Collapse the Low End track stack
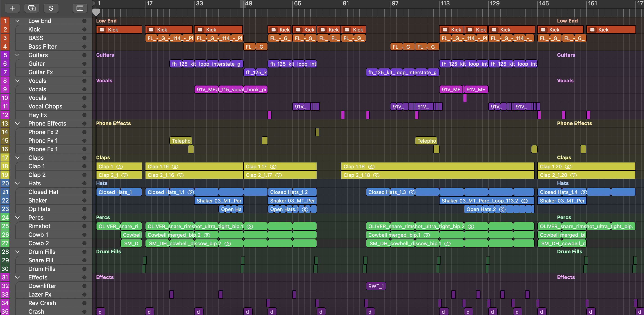Screen dimensions: 644x315 pyautogui.click(x=18, y=21)
